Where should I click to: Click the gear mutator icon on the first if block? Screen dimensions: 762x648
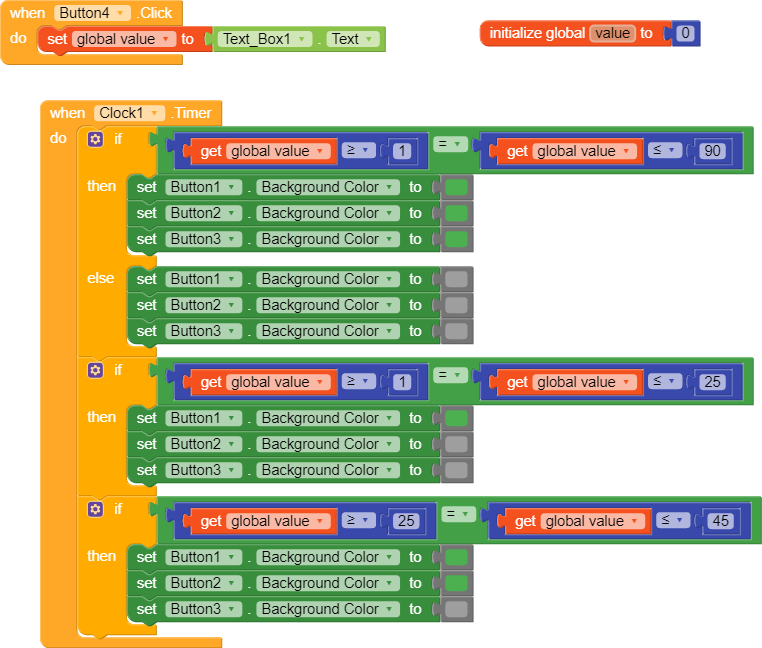pyautogui.click(x=95, y=140)
